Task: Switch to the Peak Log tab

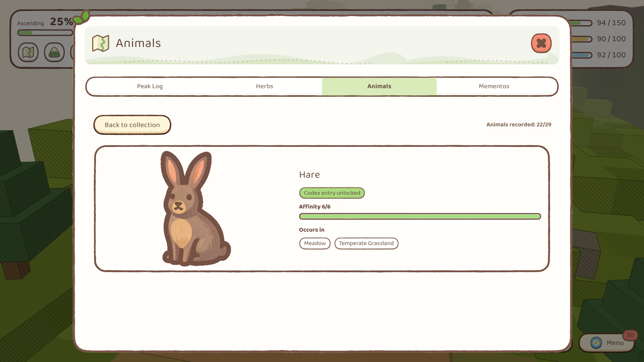Action: (x=150, y=86)
